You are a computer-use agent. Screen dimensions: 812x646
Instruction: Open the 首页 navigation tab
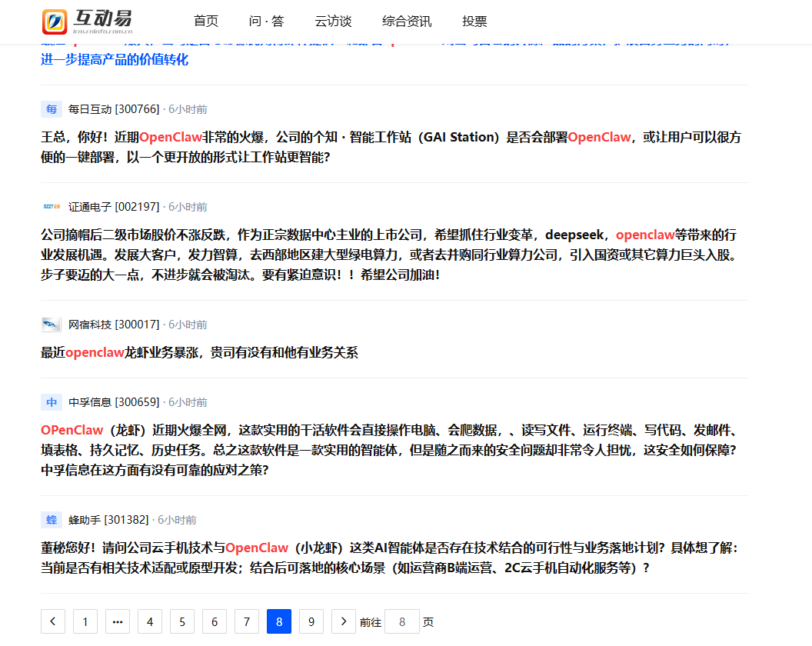(206, 22)
